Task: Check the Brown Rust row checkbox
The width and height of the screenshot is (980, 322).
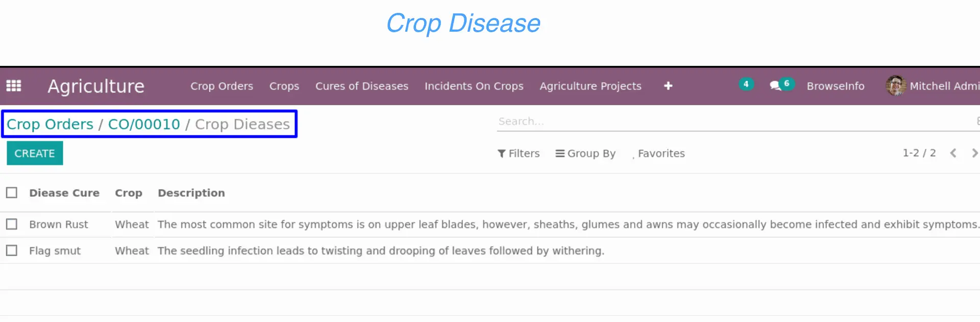Action: [12, 224]
